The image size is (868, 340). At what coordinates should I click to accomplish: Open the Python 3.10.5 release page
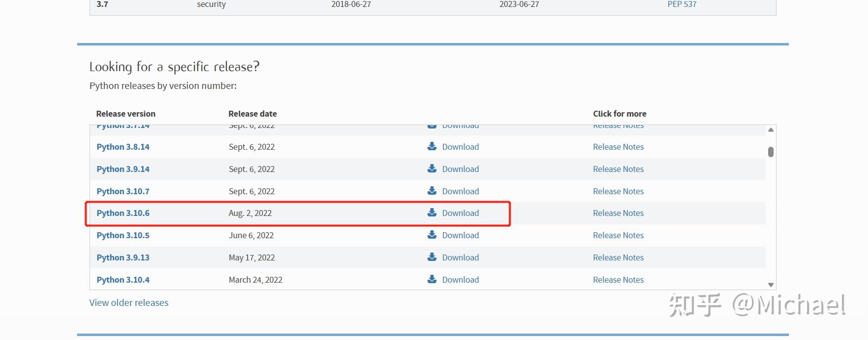point(123,235)
